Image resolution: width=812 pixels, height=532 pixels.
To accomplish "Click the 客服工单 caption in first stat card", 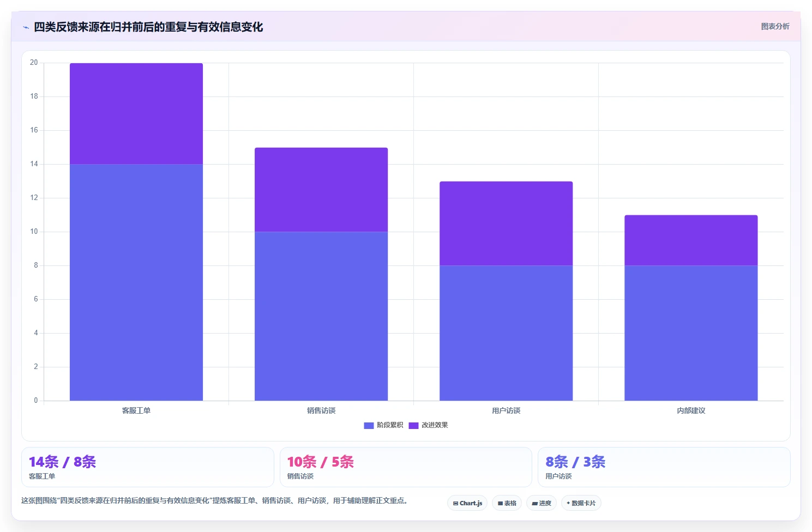I will (x=42, y=476).
